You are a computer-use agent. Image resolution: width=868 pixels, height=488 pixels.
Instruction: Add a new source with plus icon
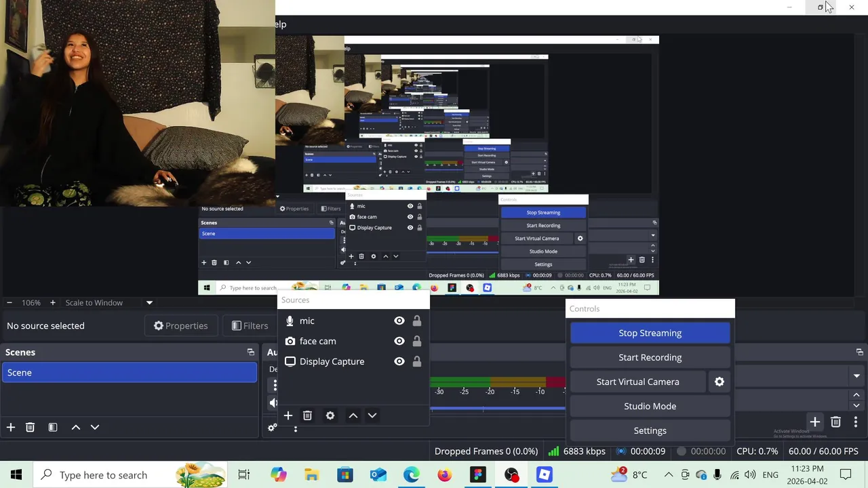tap(288, 415)
